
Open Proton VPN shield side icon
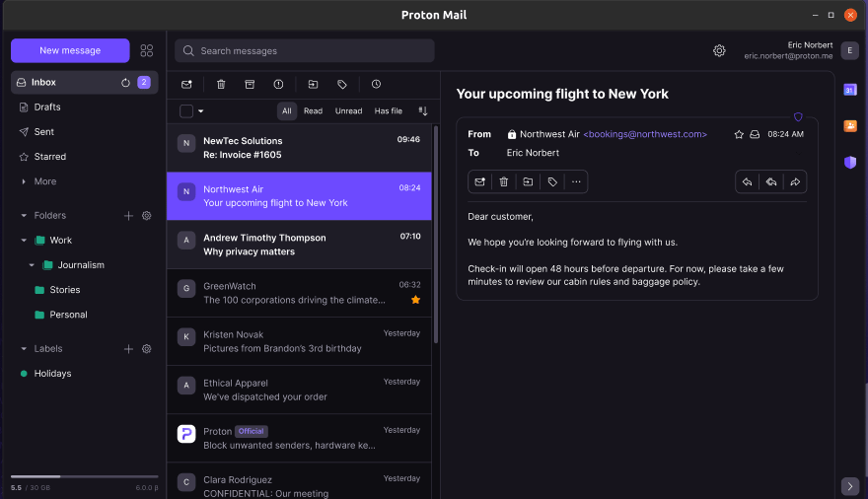[x=850, y=162]
